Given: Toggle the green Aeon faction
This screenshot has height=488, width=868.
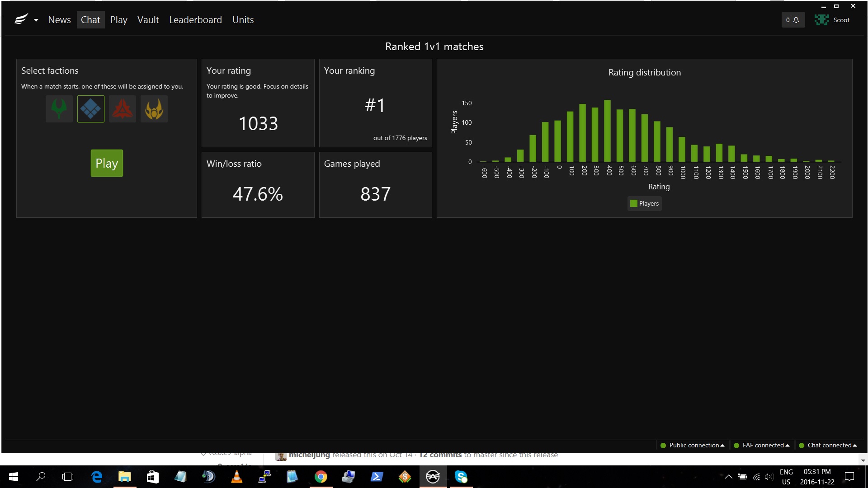Looking at the screenshot, I should (59, 109).
